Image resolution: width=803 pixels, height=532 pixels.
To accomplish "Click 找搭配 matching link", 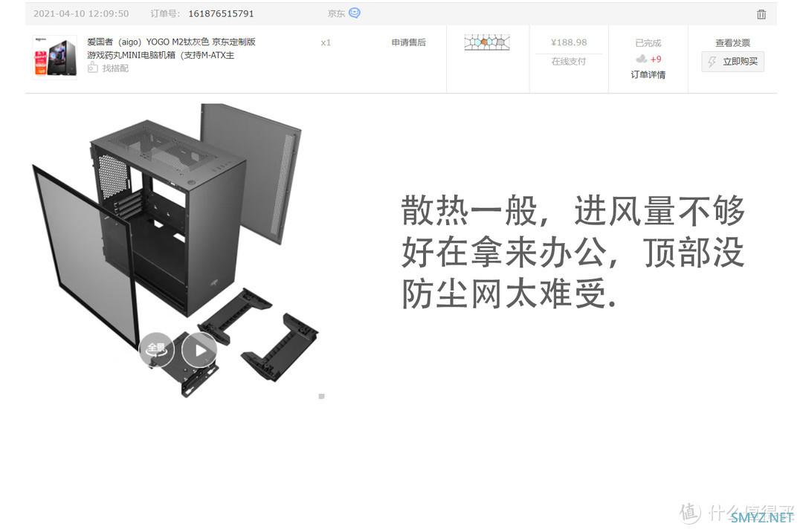I will pos(115,68).
